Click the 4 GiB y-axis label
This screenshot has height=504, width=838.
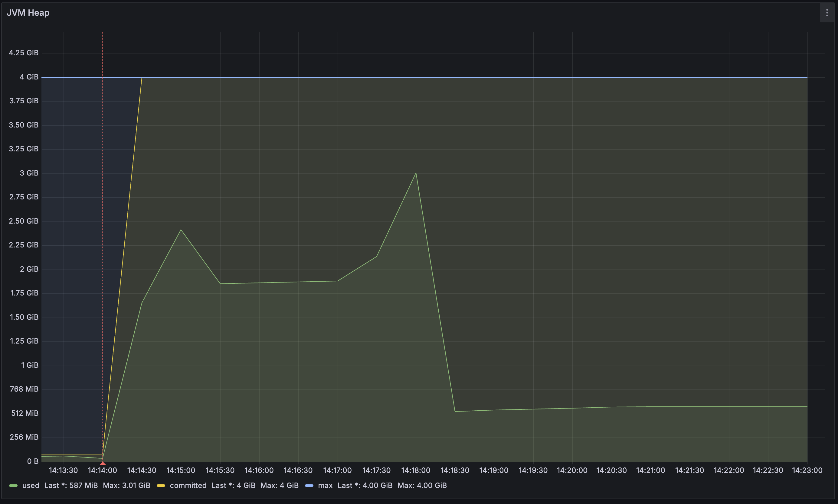point(29,77)
